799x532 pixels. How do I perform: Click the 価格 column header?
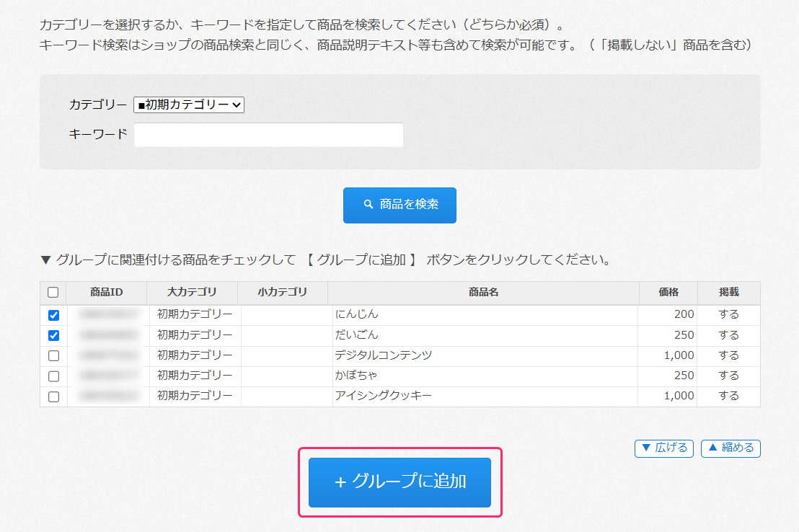tap(668, 292)
